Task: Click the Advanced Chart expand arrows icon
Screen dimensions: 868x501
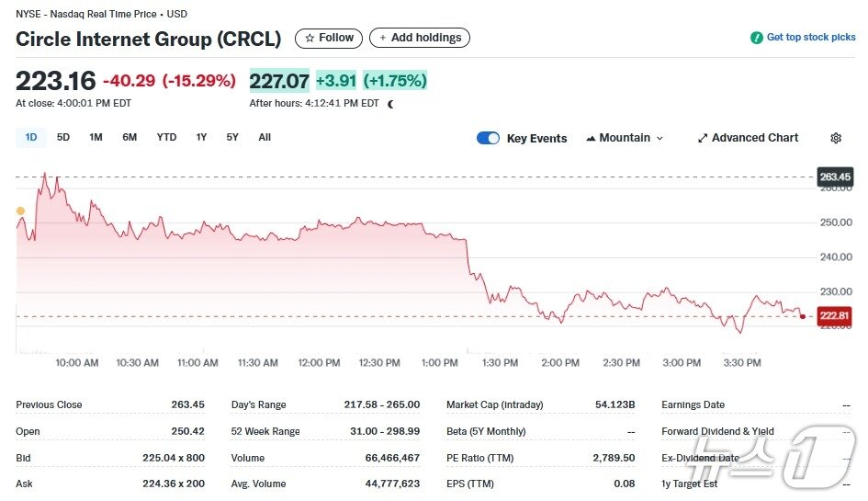Action: 703,138
